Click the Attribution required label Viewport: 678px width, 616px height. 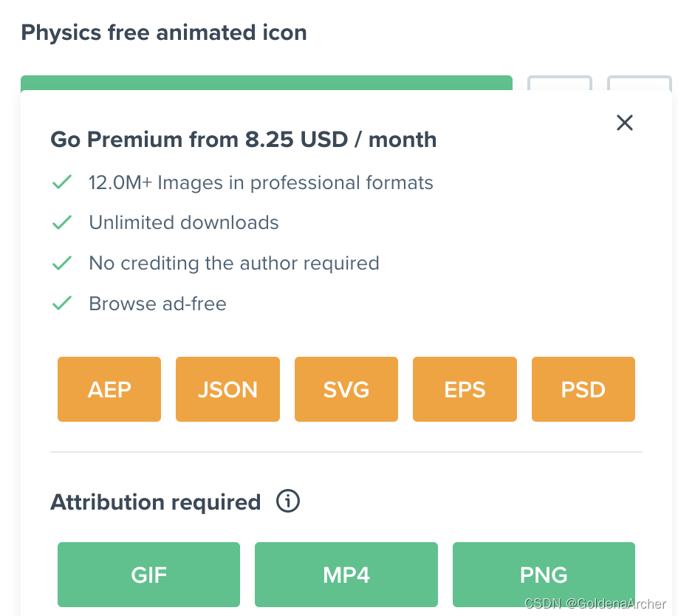[155, 502]
